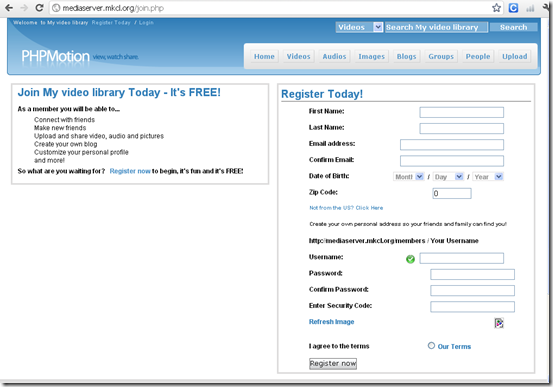This screenshot has width=553, height=387.
Task: Open the Videos navigation tab
Action: click(x=298, y=56)
